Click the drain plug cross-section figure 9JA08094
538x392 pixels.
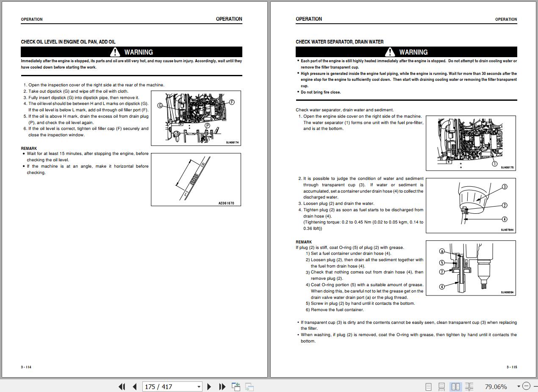471,268
